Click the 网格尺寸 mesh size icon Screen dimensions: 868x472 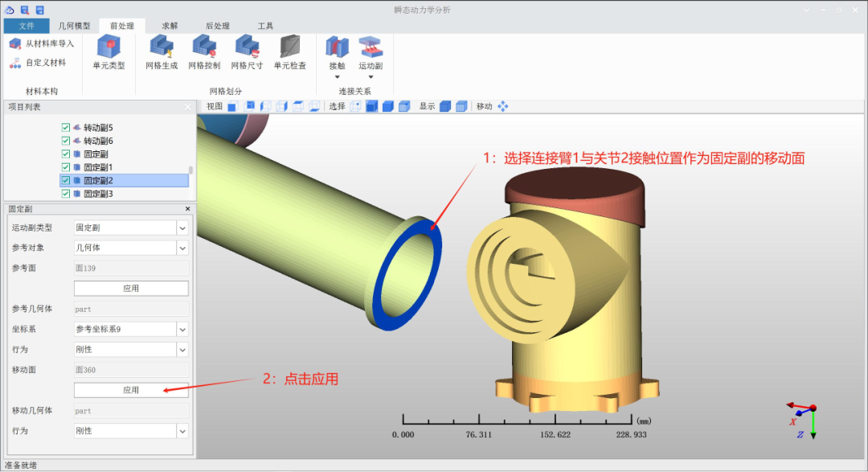(x=247, y=47)
